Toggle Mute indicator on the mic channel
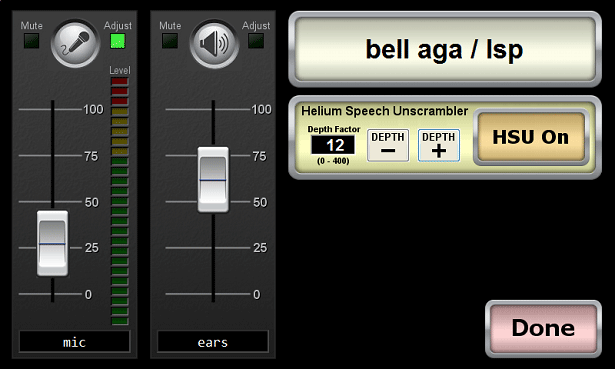The width and height of the screenshot is (616, 370). [x=31, y=41]
